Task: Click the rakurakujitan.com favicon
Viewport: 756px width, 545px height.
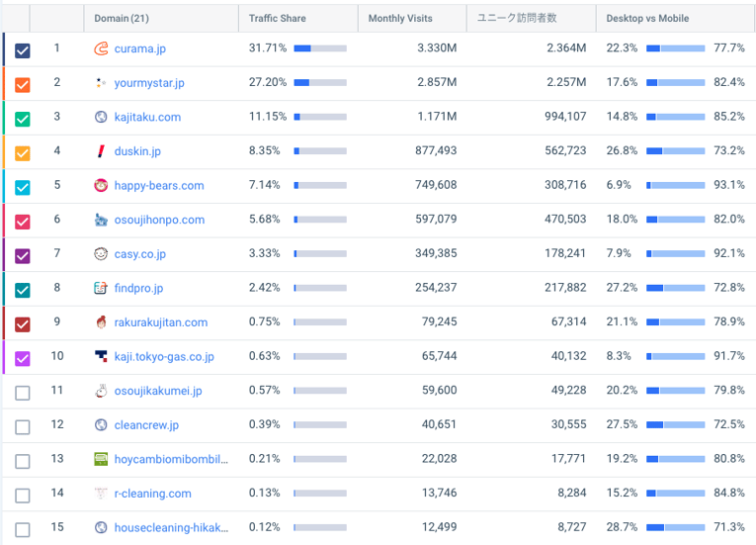Action: tap(101, 322)
